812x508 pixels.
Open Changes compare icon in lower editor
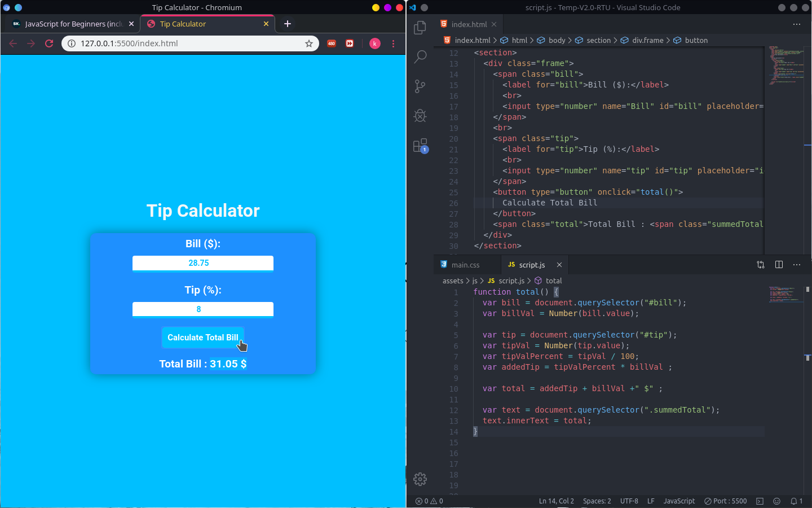(x=761, y=265)
